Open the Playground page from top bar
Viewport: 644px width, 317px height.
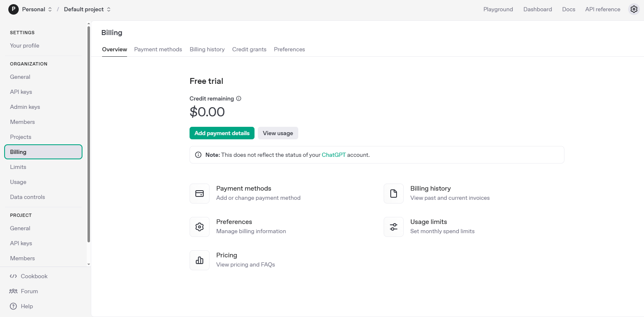[x=498, y=9]
